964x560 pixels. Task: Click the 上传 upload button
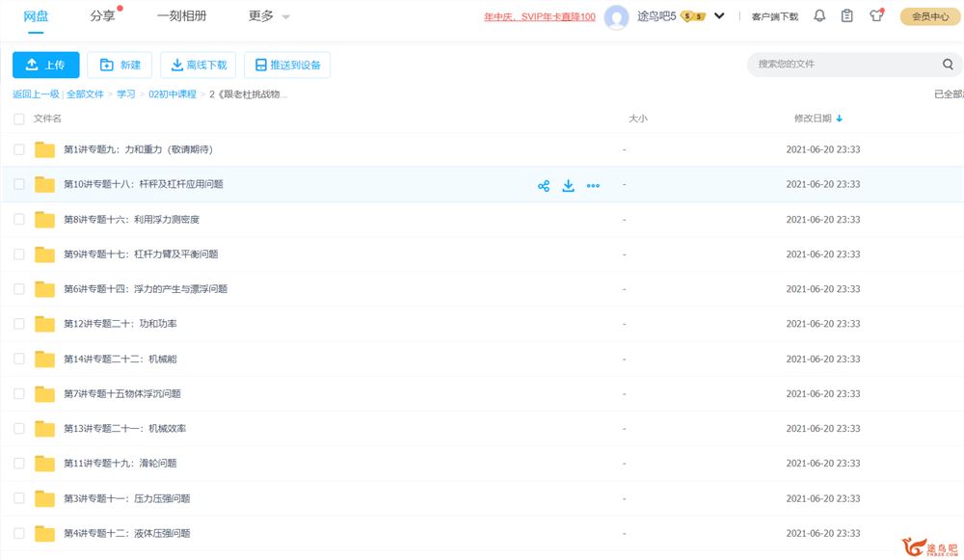[x=46, y=66]
